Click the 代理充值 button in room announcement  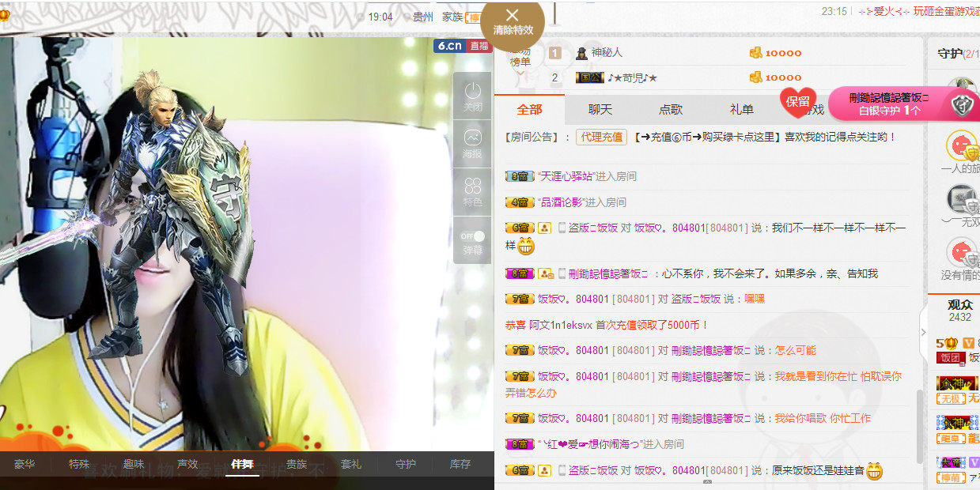click(x=601, y=137)
